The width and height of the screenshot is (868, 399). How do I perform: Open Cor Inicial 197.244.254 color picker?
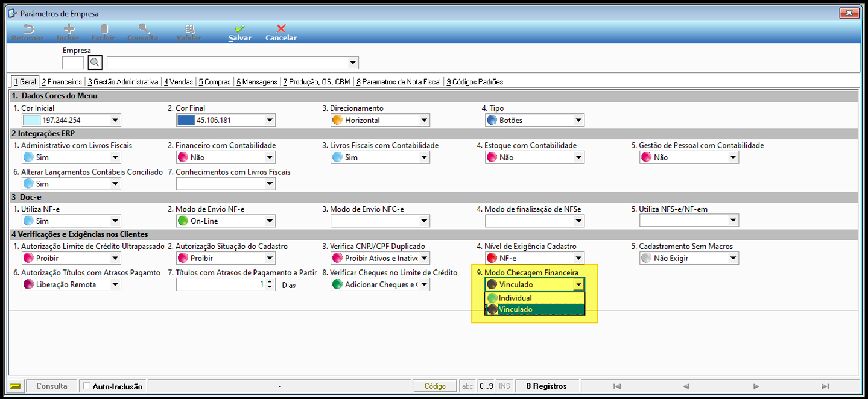click(71, 120)
